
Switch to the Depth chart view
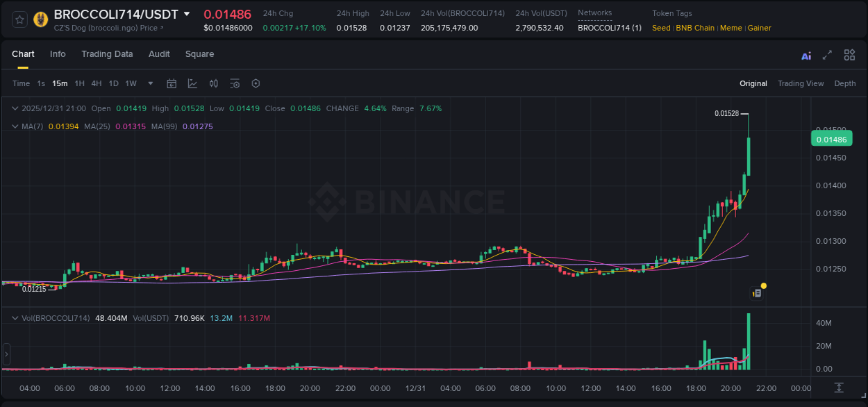[845, 83]
